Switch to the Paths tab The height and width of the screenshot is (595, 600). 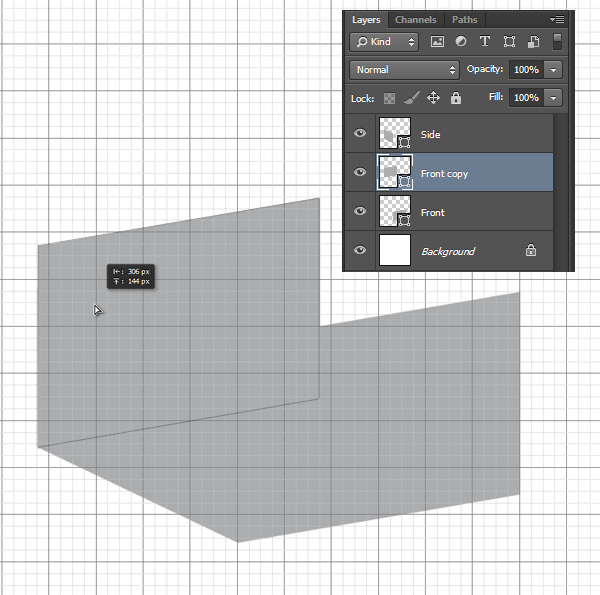pyautogui.click(x=465, y=20)
